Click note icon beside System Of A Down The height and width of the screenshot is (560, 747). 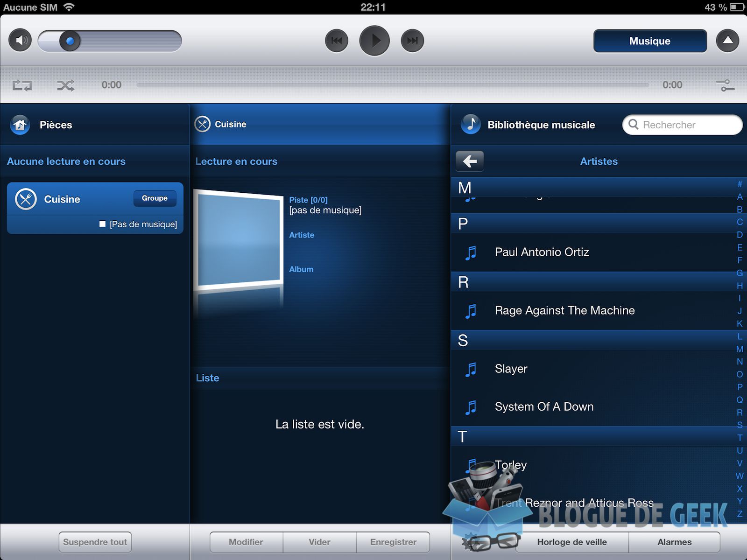(471, 407)
